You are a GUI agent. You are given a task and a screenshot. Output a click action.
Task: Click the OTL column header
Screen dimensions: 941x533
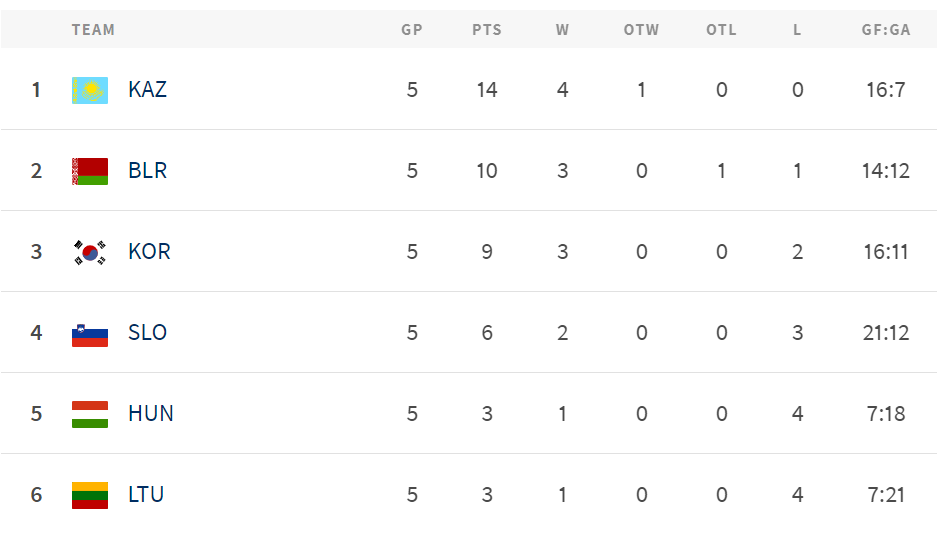point(721,29)
